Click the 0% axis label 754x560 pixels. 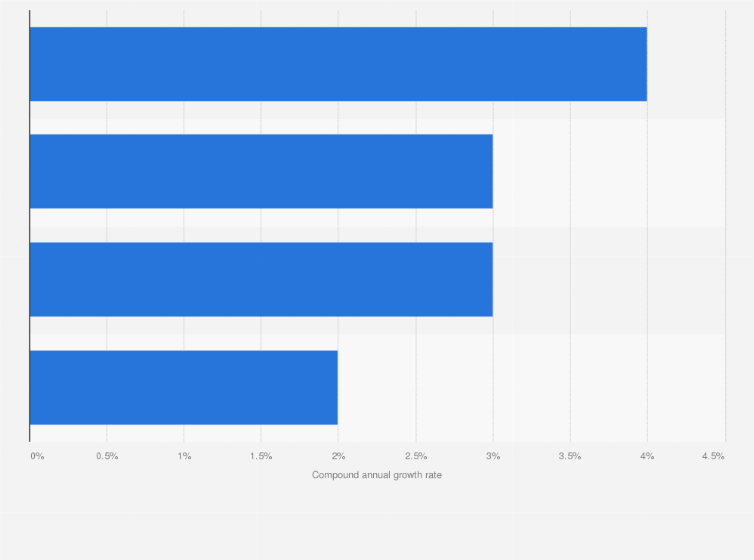[x=37, y=456]
